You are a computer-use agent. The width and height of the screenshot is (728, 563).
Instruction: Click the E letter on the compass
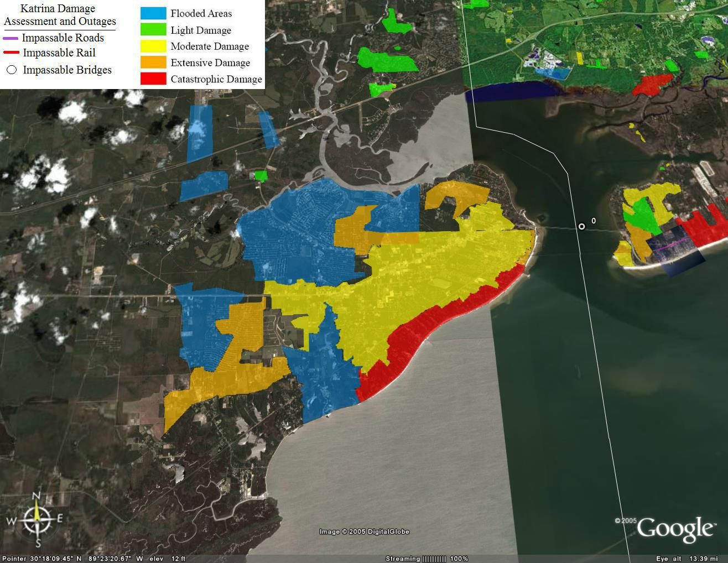(60, 518)
